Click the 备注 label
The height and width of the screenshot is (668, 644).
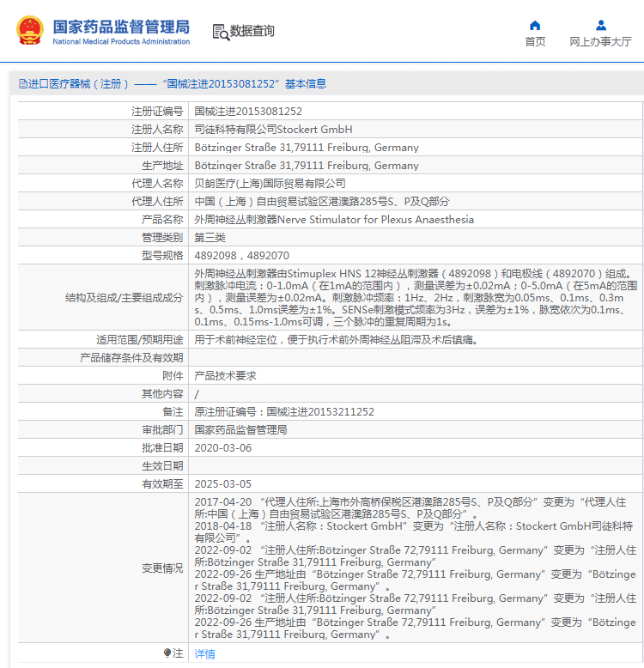click(x=173, y=412)
